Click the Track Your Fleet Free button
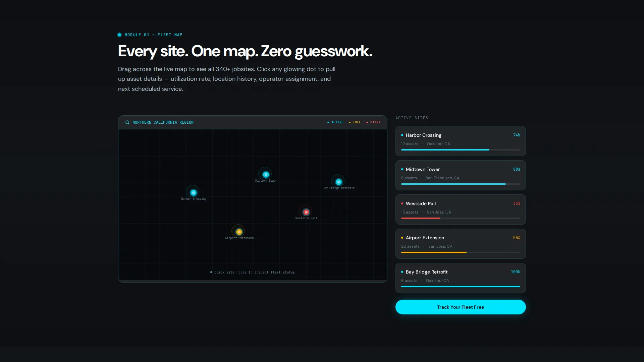Viewport: 644px width, 362px height. pyautogui.click(x=461, y=307)
